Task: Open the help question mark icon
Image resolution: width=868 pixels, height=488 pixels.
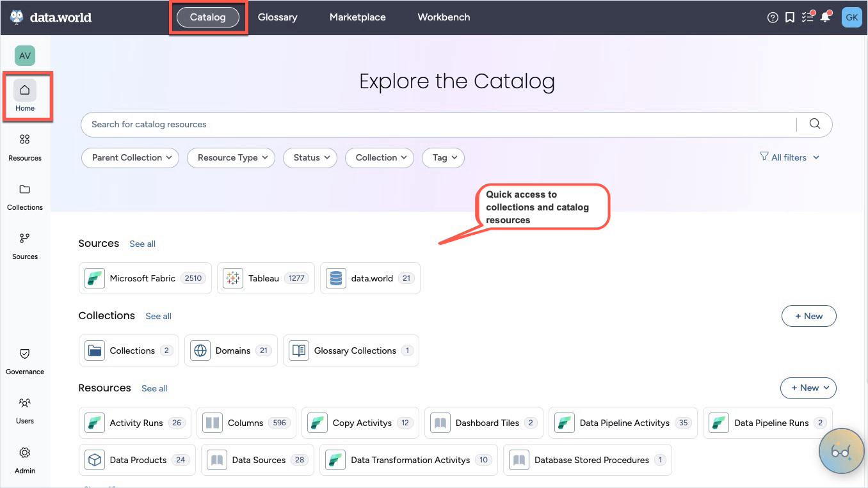Action: pyautogui.click(x=773, y=17)
